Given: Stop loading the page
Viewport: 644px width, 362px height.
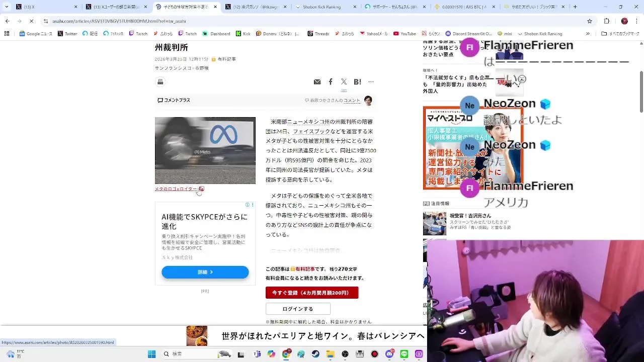Looking at the screenshot, I should point(31,21).
